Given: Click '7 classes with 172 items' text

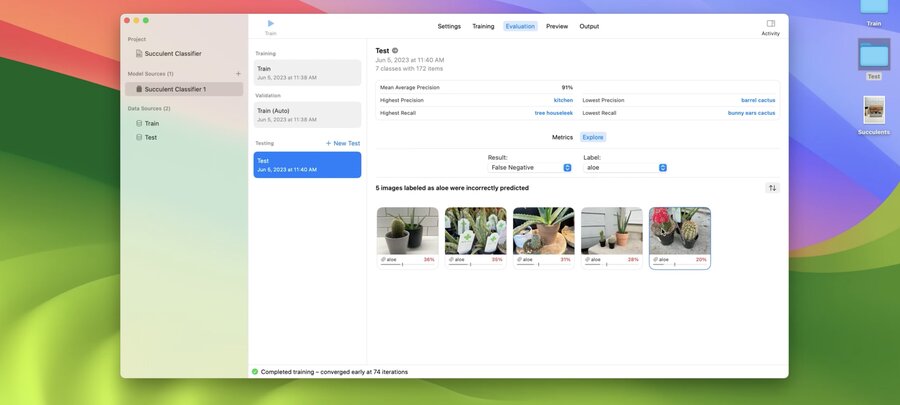Looking at the screenshot, I should [x=409, y=69].
